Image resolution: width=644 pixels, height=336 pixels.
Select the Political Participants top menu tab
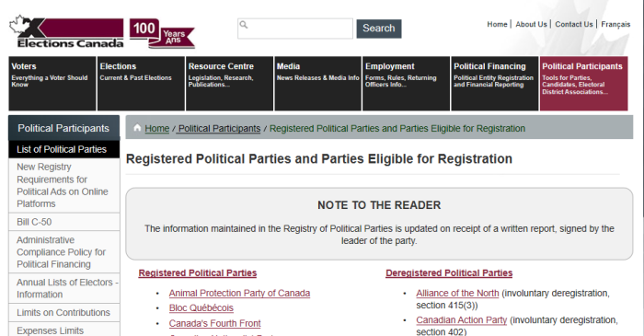tap(583, 84)
